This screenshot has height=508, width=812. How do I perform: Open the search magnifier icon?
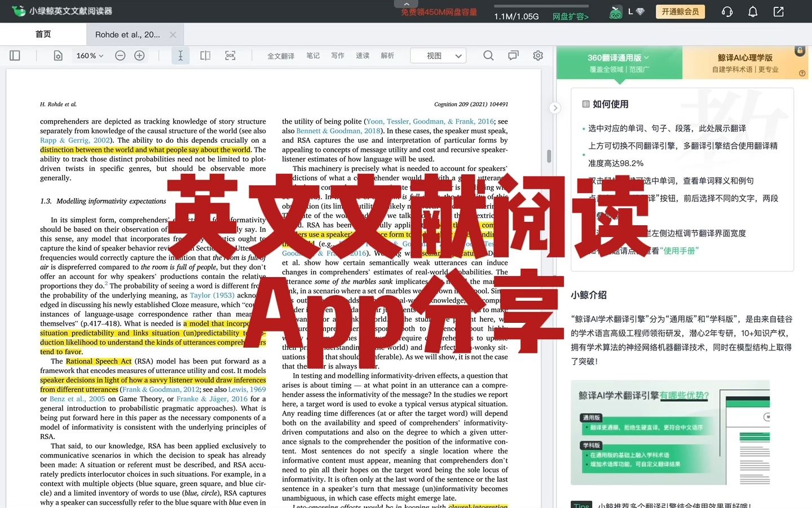(x=488, y=55)
